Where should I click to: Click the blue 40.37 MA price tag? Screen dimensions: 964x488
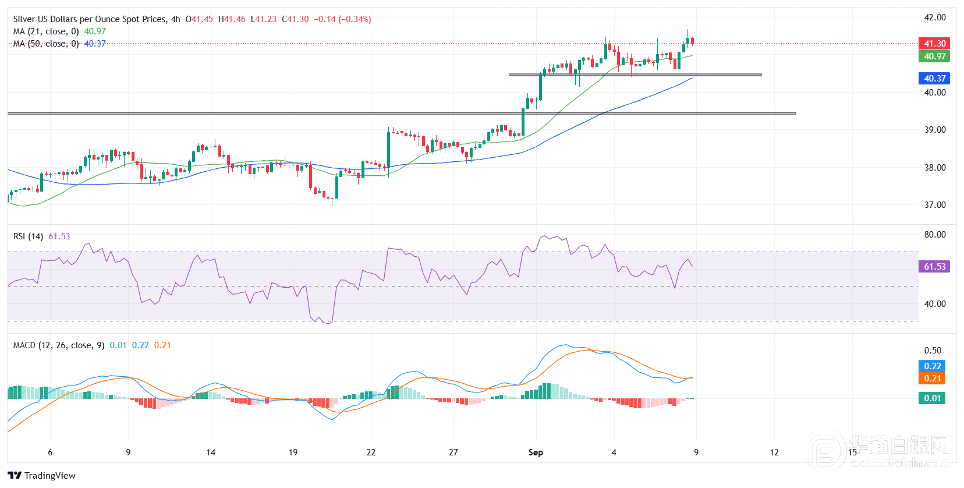(x=934, y=78)
